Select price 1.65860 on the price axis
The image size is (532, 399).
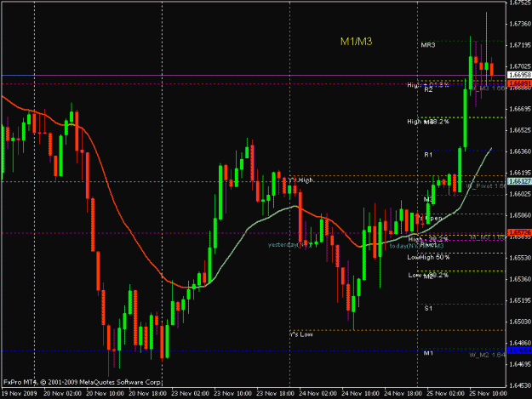click(x=520, y=215)
